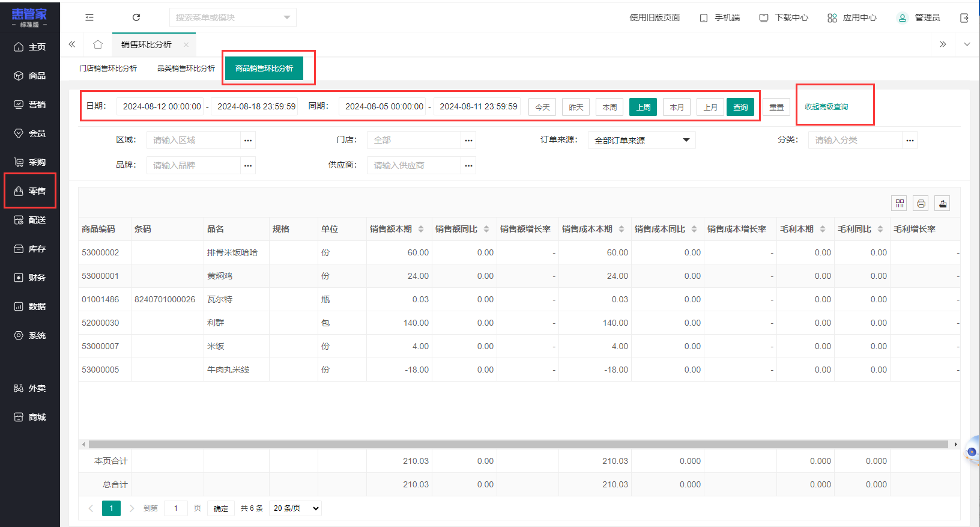Click the 同期 start date 2024-08-05 field
The image size is (980, 527).
[383, 106]
